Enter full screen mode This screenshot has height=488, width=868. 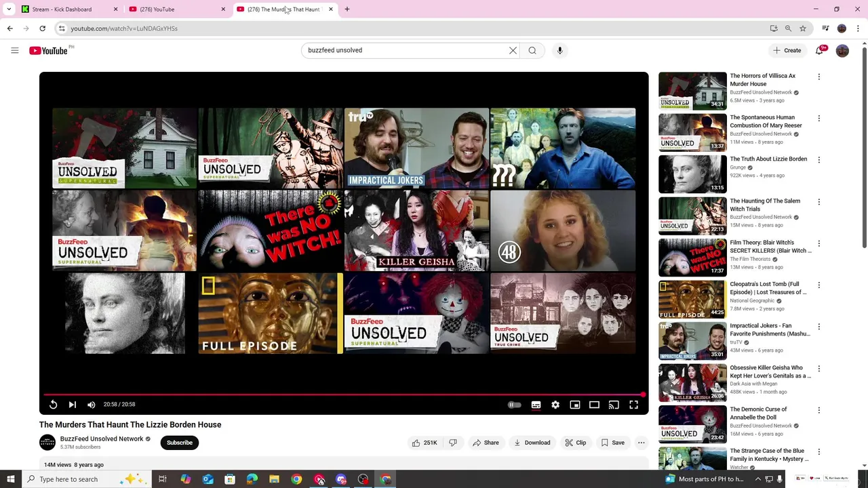coord(633,405)
